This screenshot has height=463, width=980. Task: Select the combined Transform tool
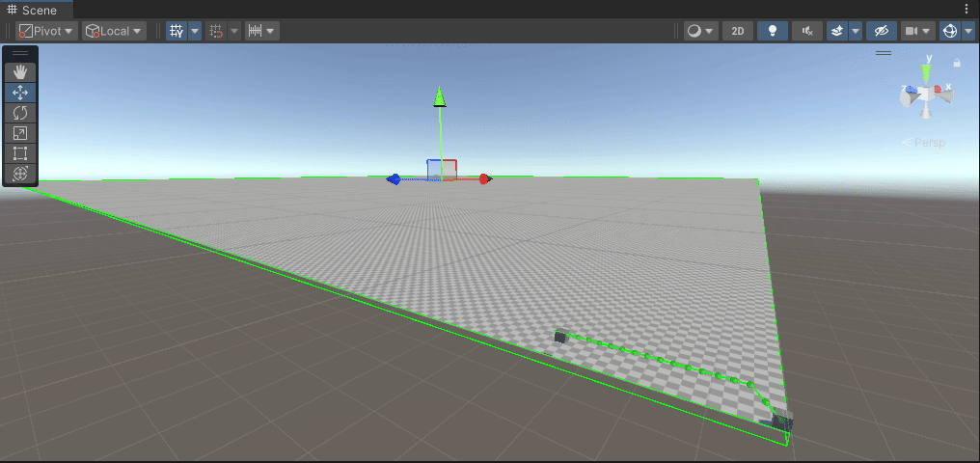(x=20, y=174)
